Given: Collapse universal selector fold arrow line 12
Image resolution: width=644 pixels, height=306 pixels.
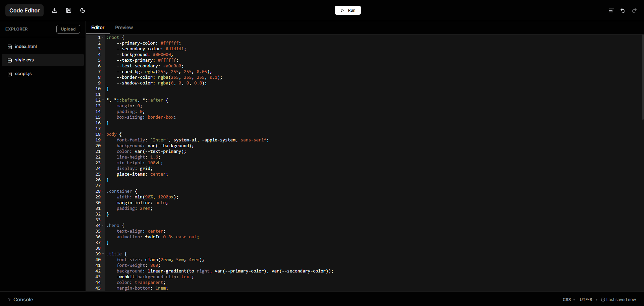Looking at the screenshot, I should (103, 100).
